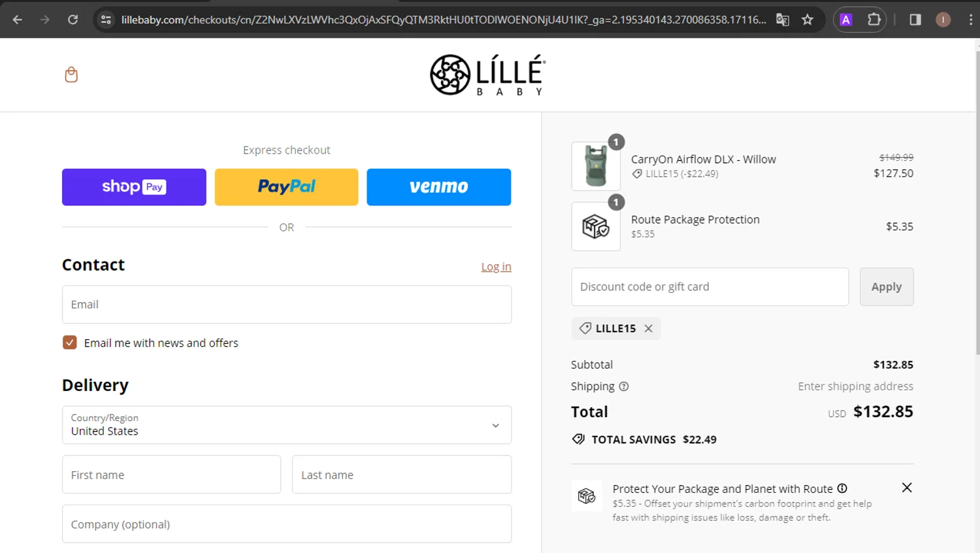980x553 pixels.
Task: Pay with PayPal
Action: tap(286, 187)
